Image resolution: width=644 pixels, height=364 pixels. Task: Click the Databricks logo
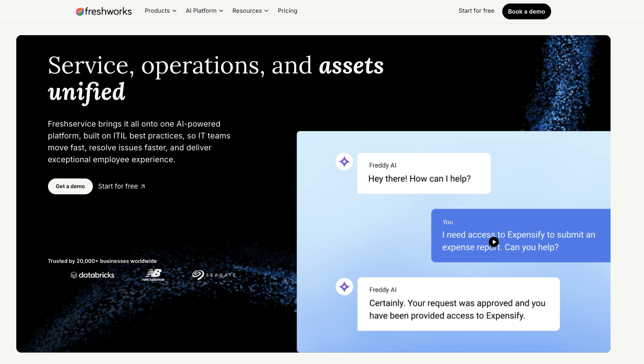click(x=92, y=275)
